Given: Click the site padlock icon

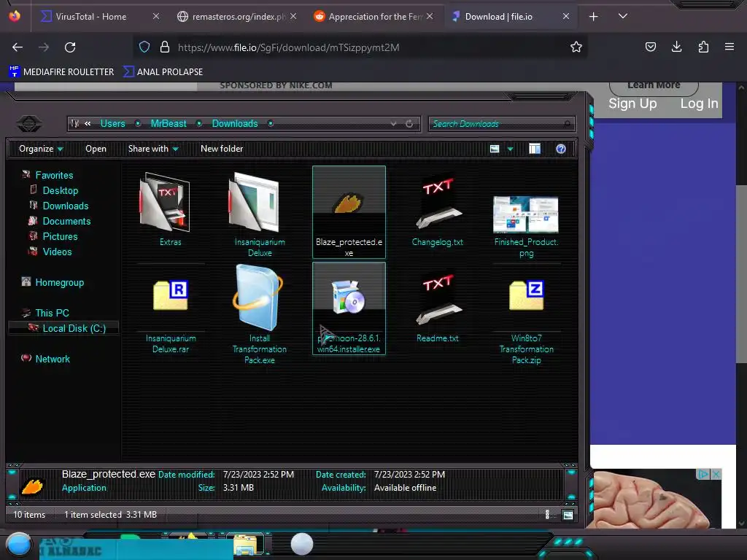Looking at the screenshot, I should 165,47.
